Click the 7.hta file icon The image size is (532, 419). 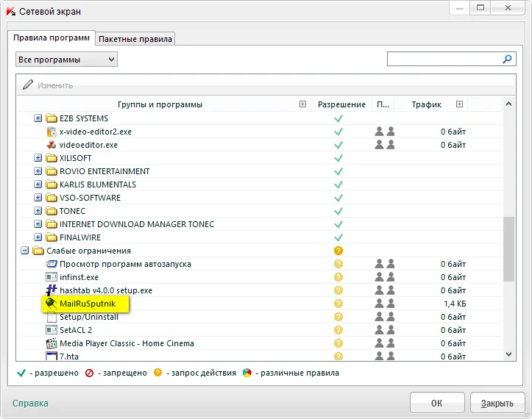(52, 356)
